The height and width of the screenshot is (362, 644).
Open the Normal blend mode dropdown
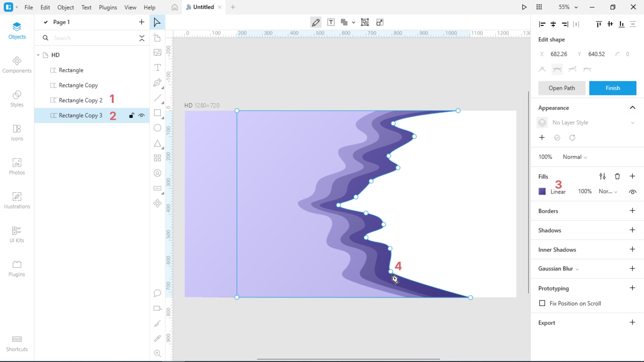575,157
